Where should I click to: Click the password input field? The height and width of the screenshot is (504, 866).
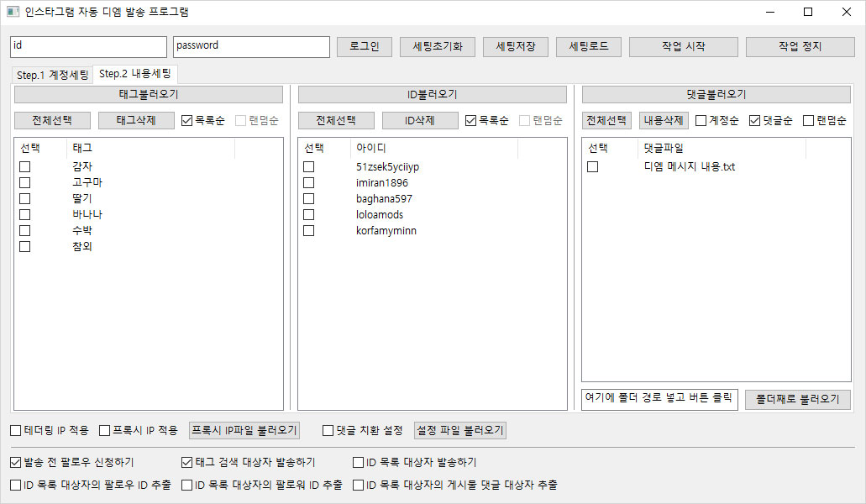click(251, 47)
